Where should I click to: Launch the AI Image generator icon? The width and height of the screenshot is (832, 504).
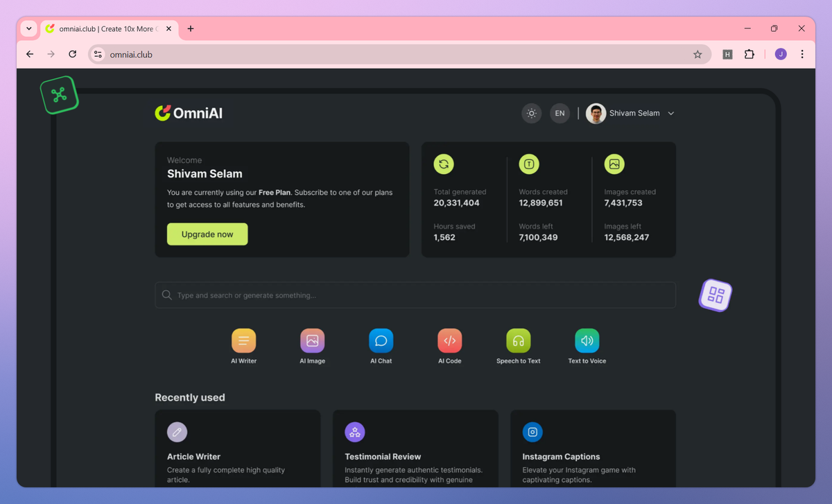(x=312, y=340)
